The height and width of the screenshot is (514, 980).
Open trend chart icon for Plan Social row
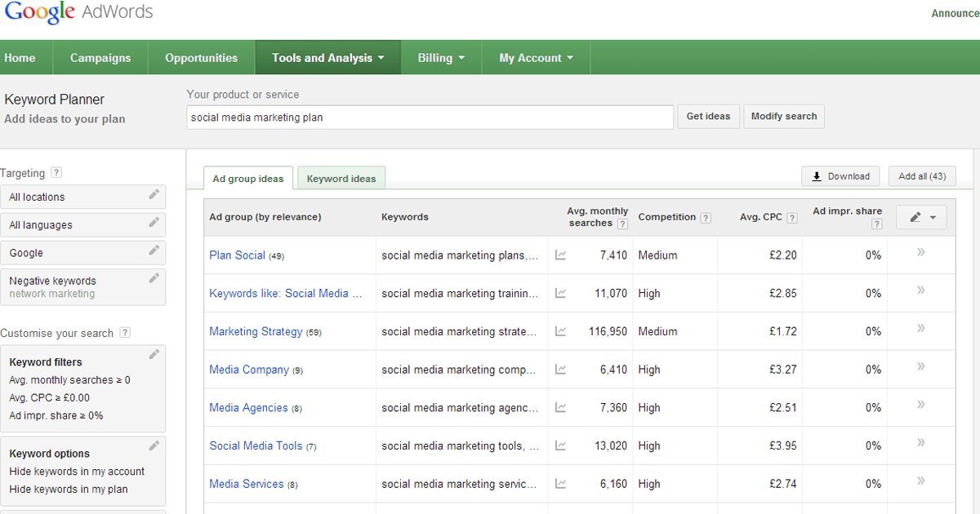click(560, 255)
